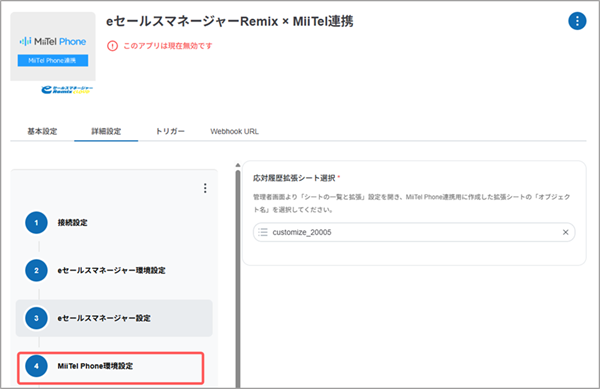Viewport: 600px width, 389px height.
Task: Open the eセールスマネージャー環境設定 step
Action: (114, 270)
